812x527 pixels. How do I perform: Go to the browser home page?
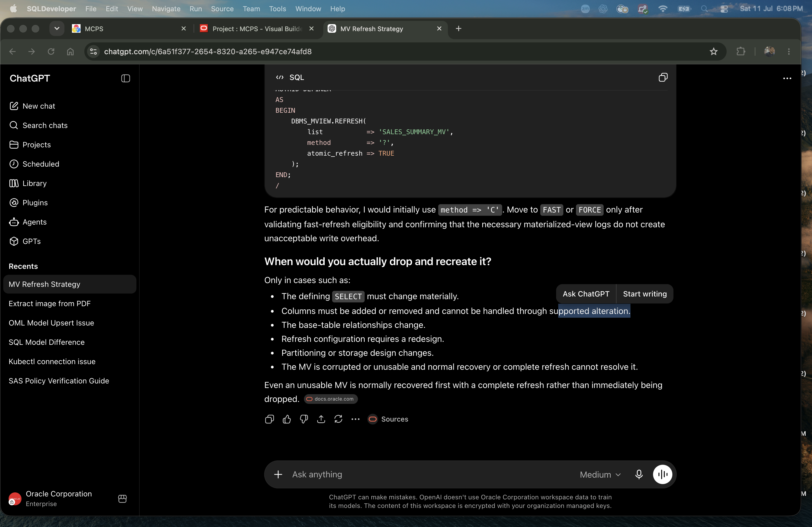pyautogui.click(x=70, y=52)
